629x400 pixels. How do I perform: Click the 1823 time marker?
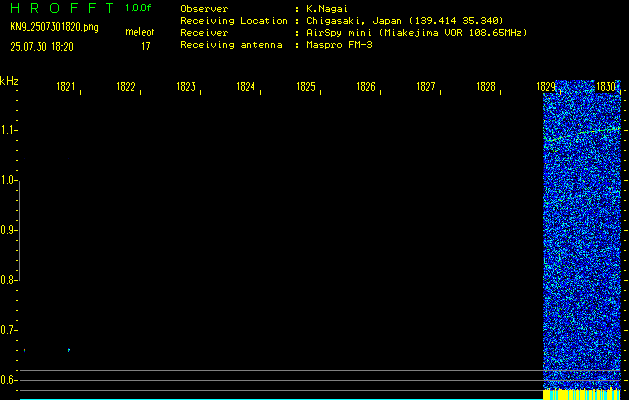(186, 87)
